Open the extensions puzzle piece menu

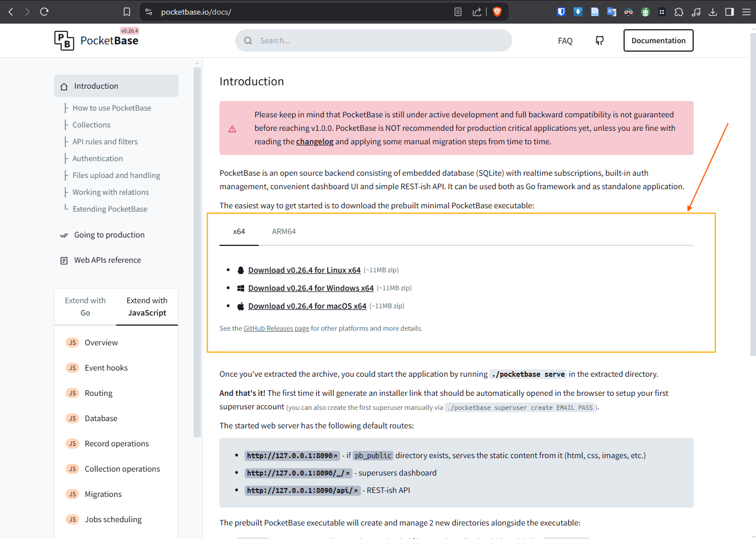tap(679, 12)
